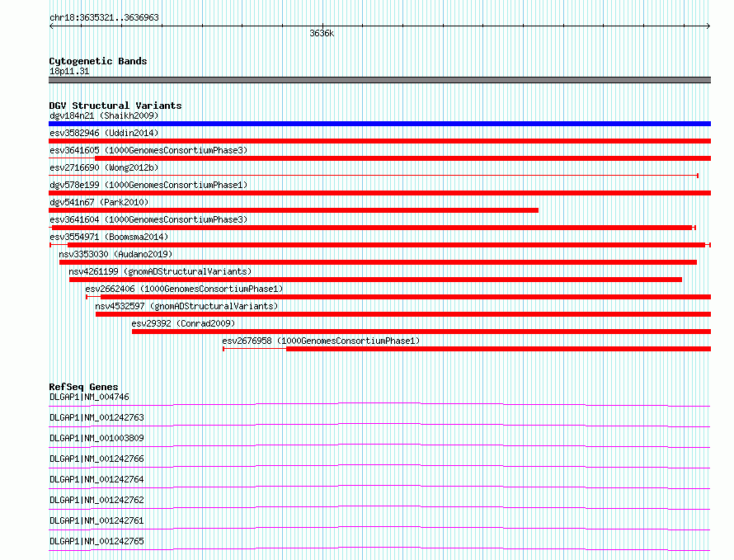Select the DGV Structural Variants track title
734x560 pixels.
tap(115, 106)
